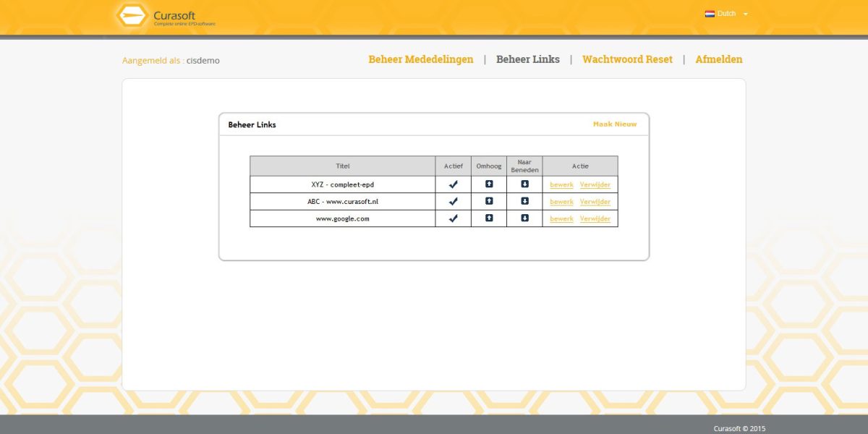Click the Curasoft logo in the header

pos(132,15)
